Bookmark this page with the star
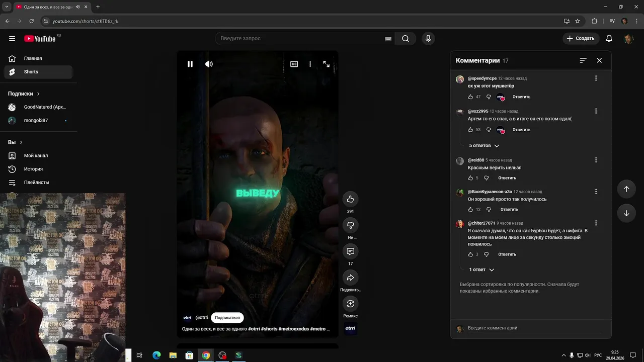This screenshot has height=362, width=644. 578,21
